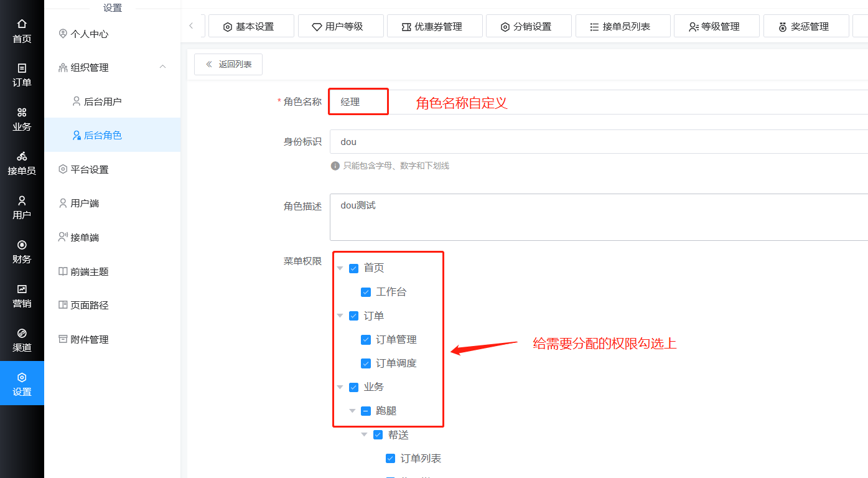Collapse the 帮送 tree node arrow
This screenshot has width=868, height=478.
click(x=364, y=435)
